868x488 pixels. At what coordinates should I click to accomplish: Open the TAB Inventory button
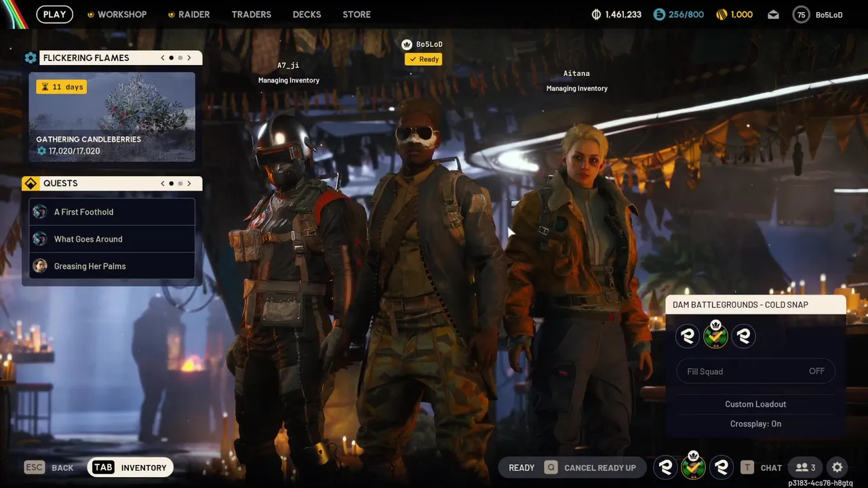[130, 467]
